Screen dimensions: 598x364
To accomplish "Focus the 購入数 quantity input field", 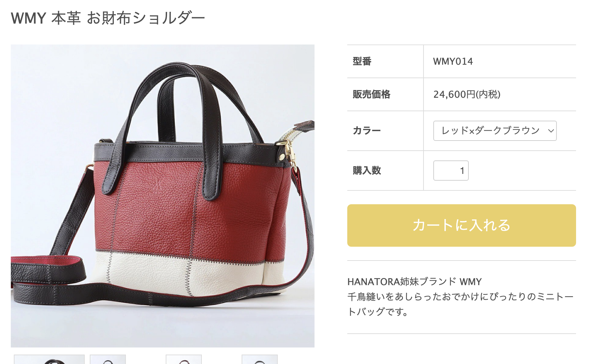I will pos(451,171).
